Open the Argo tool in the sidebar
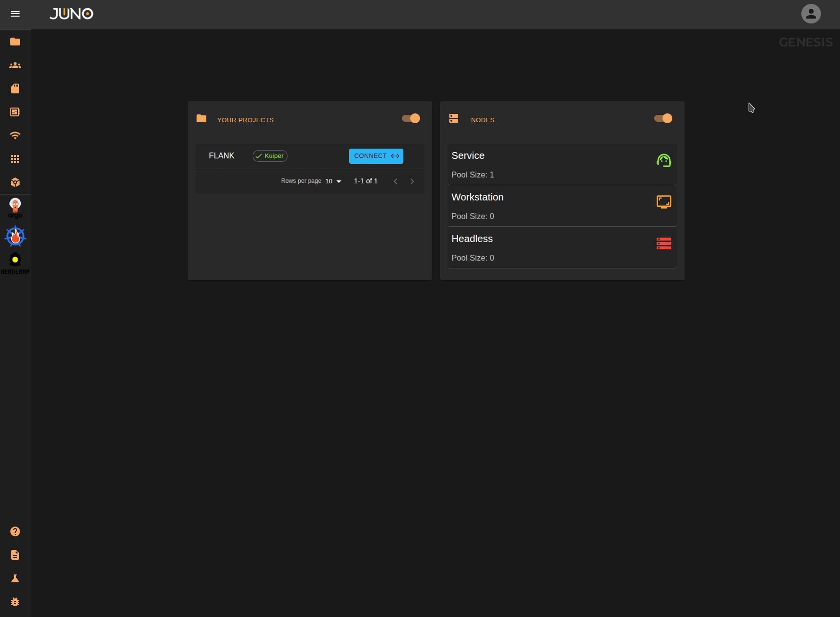 [15, 207]
